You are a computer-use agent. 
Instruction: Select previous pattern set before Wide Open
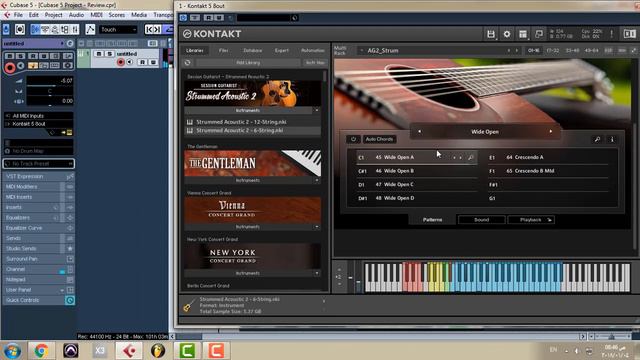420,131
